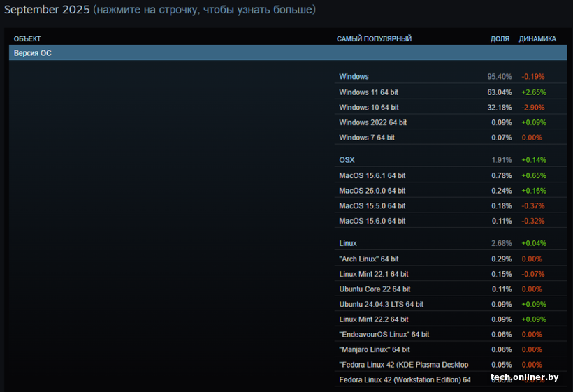Click the 0.05% Fedora KDE share value
Image resolution: width=573 pixels, height=392 pixels.
click(502, 365)
